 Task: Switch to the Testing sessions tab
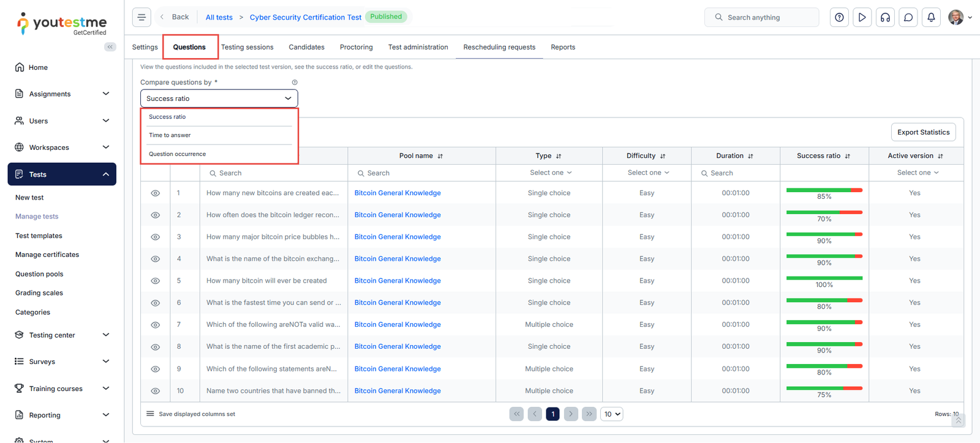point(247,47)
